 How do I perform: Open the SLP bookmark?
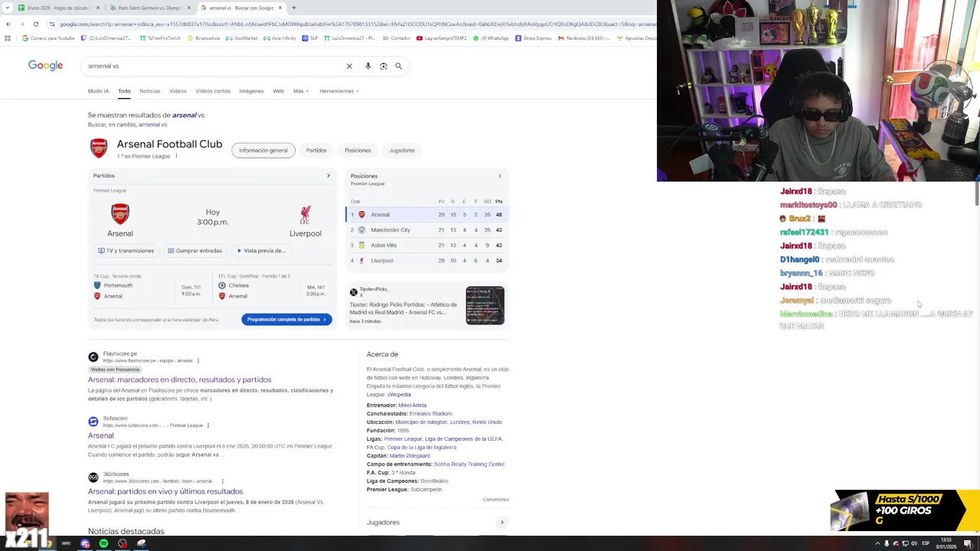click(310, 37)
